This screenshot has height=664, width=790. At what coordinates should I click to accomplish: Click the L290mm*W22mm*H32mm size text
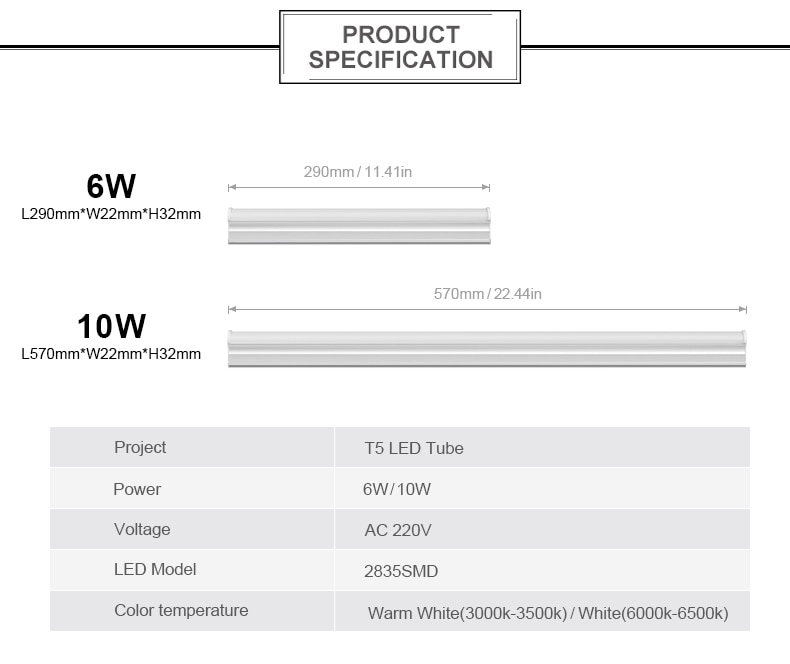111,214
